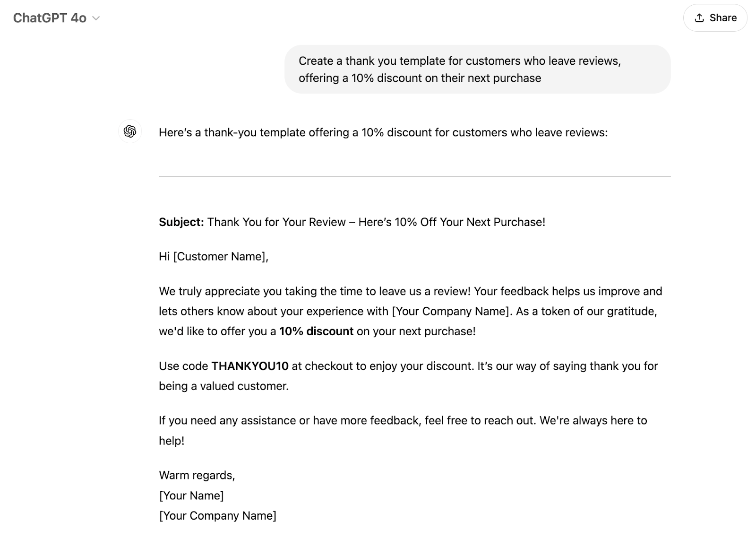Viewport: 756px width, 548px height.
Task: Click the upload arrow icon in Share
Action: point(699,18)
